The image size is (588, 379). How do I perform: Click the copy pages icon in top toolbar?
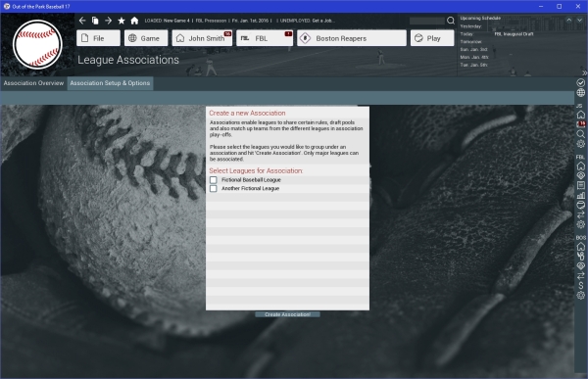tap(95, 21)
